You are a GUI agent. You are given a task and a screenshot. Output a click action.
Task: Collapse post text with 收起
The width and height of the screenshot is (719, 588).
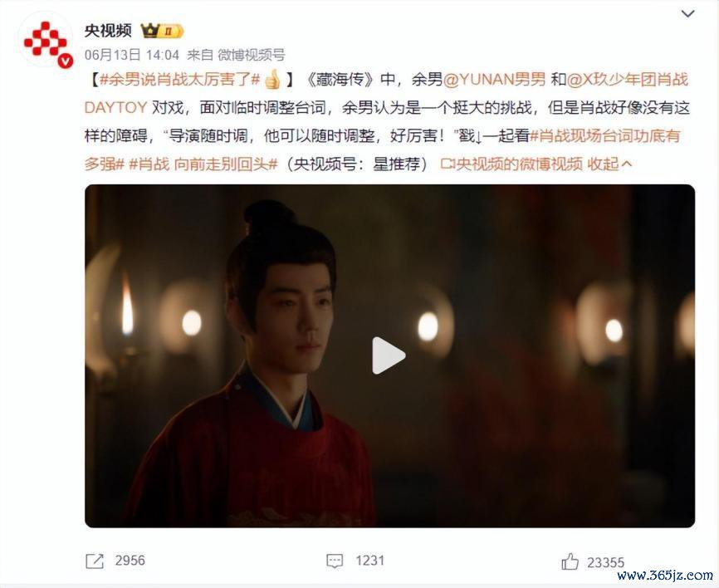pos(610,164)
